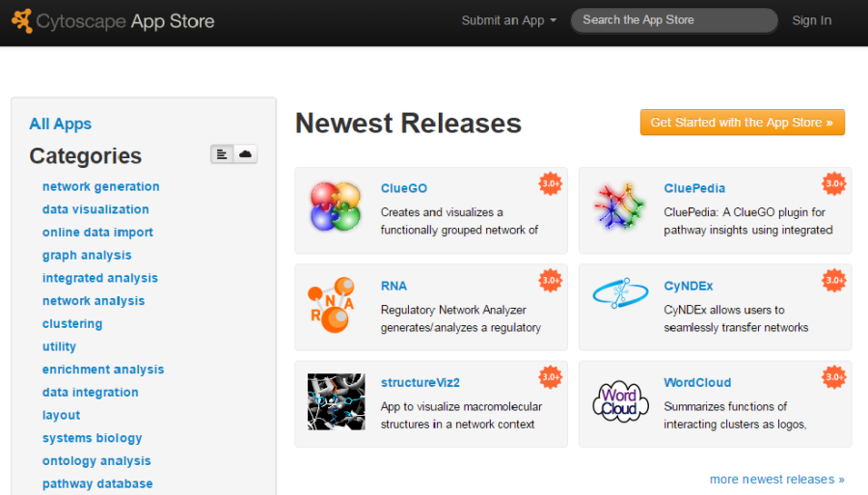868x495 pixels.
Task: Select the utility category
Action: pos(59,346)
